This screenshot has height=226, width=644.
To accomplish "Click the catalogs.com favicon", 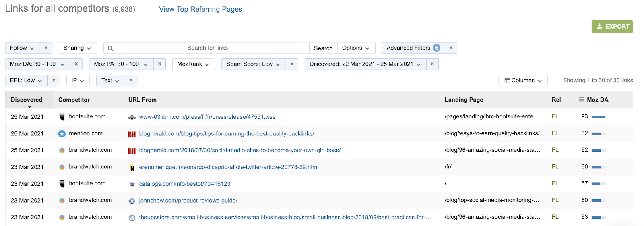I will coord(132,184).
